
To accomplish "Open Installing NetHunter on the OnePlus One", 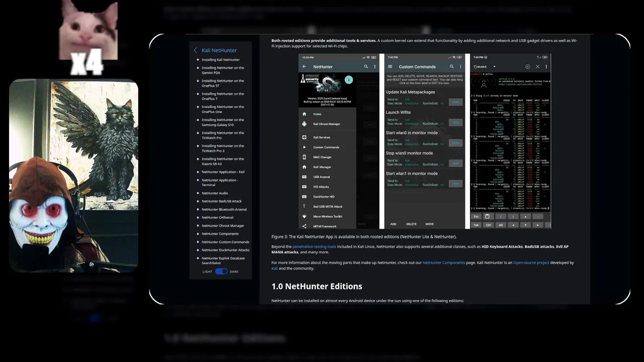I will coord(223,109).
